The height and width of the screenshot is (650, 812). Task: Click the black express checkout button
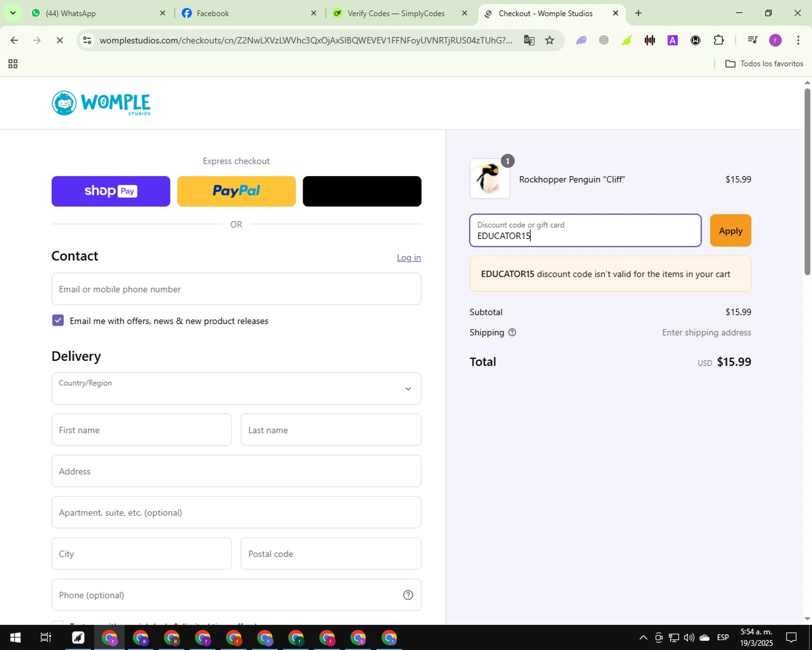click(x=362, y=191)
